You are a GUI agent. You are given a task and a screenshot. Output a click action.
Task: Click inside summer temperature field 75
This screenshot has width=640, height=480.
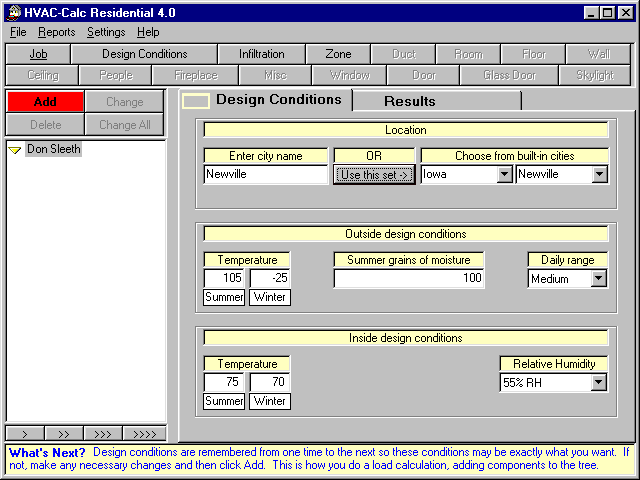(x=224, y=382)
